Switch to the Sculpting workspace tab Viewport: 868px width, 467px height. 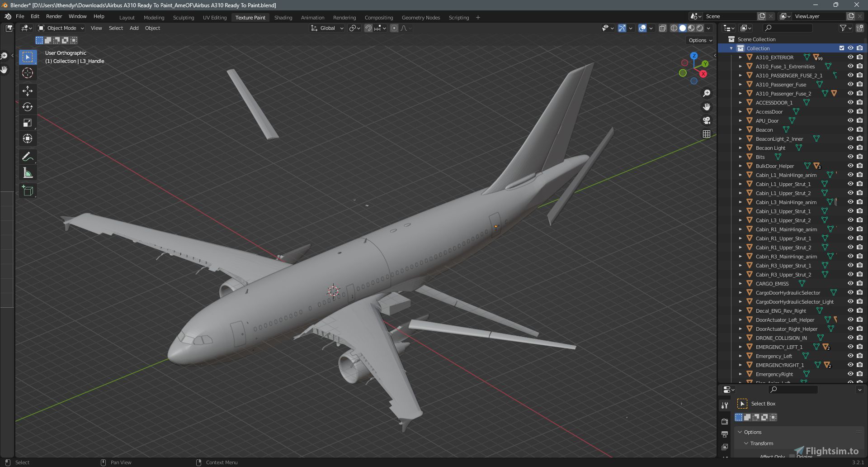pos(184,18)
